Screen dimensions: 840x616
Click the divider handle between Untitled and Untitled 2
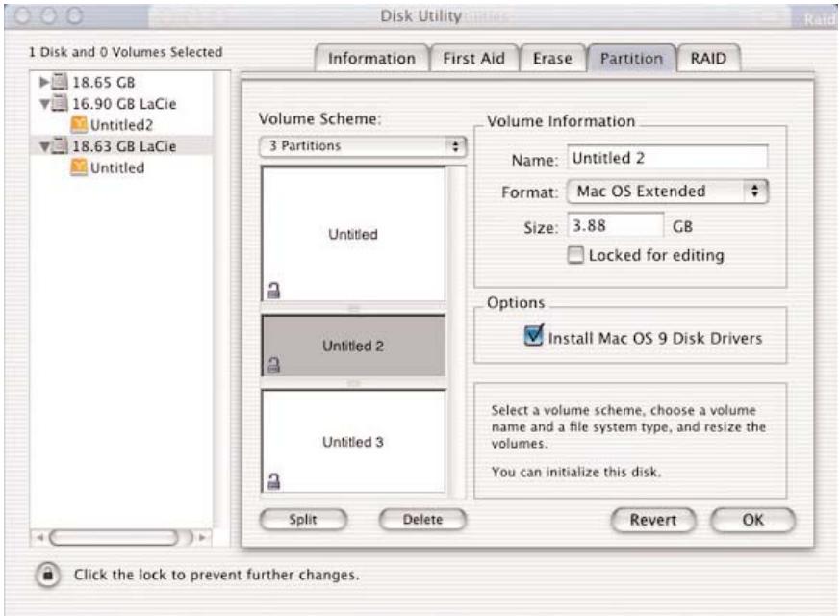tap(353, 309)
